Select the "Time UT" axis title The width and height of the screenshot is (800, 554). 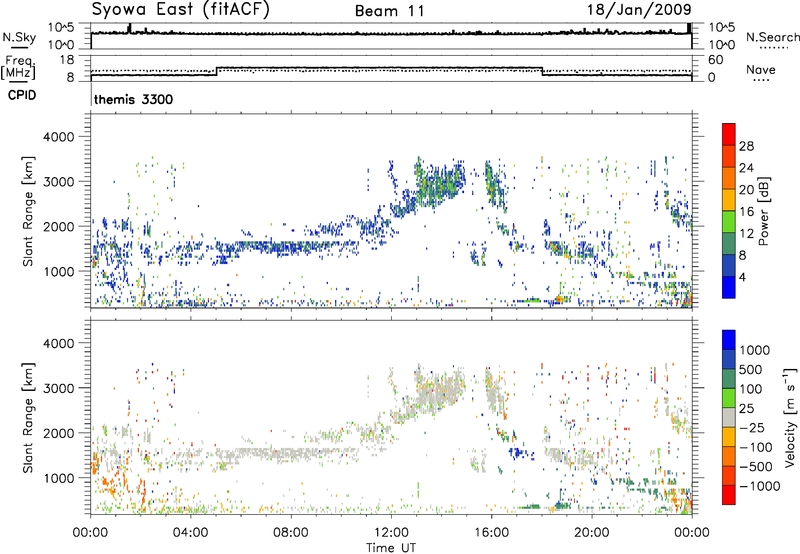pos(391,548)
